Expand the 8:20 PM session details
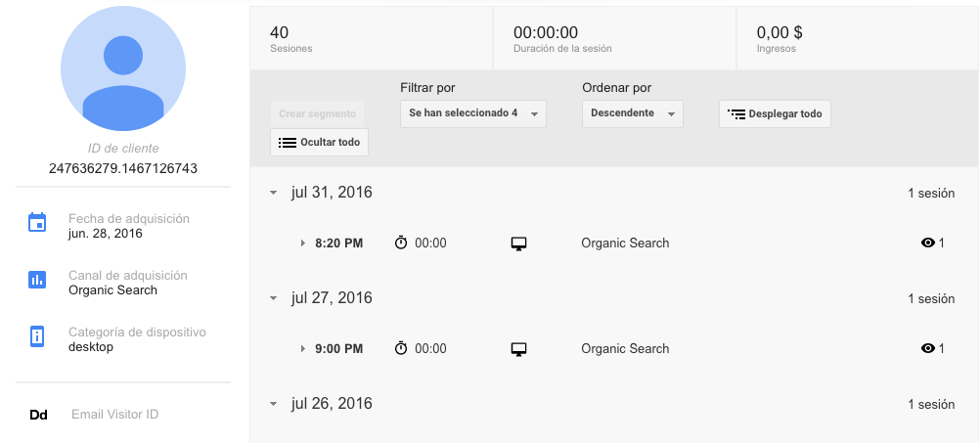980x443 pixels. click(x=303, y=243)
